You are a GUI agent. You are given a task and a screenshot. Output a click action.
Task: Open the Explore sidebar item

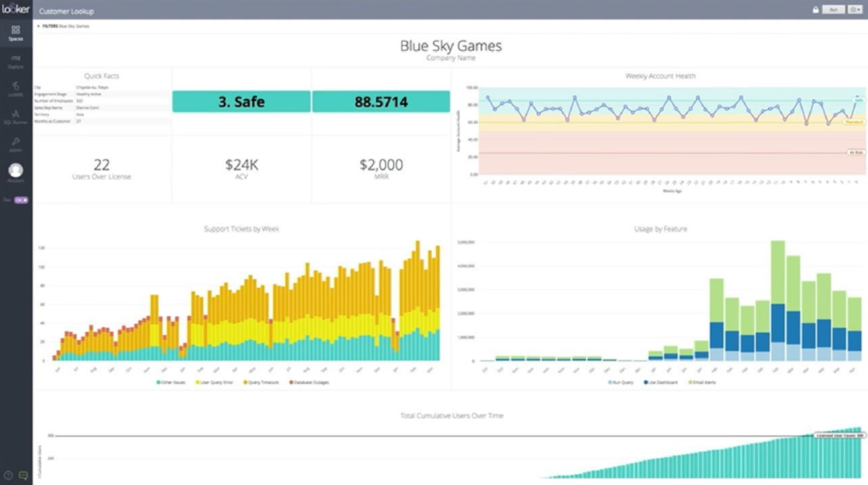click(x=15, y=61)
